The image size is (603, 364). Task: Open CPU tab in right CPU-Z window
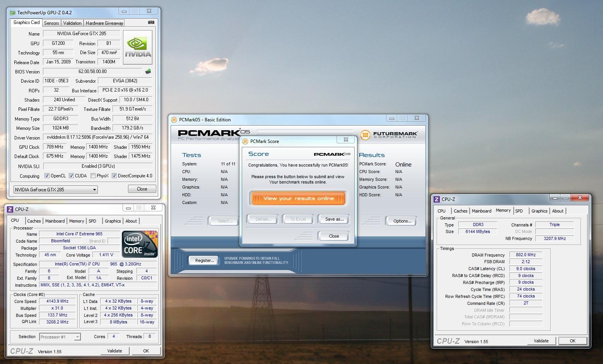point(441,211)
